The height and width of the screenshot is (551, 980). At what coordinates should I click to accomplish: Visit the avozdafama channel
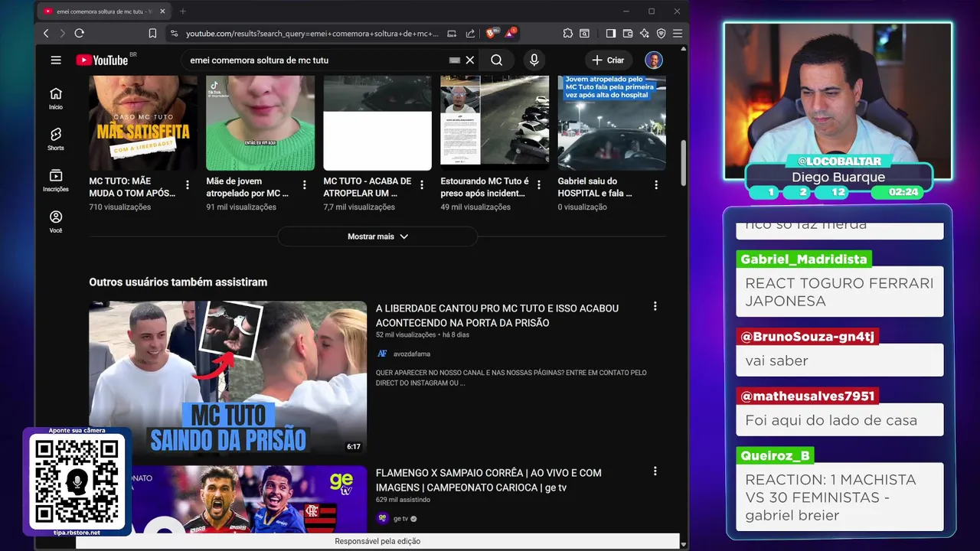coord(411,354)
